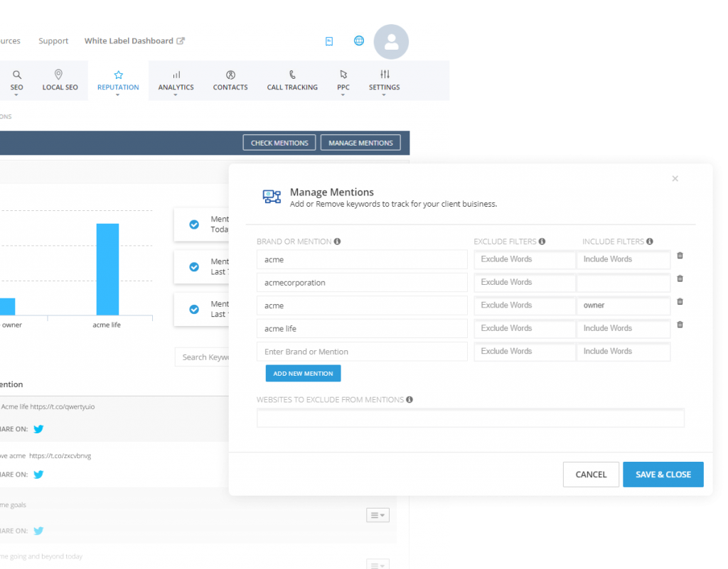The width and height of the screenshot is (728, 569).
Task: Toggle the third Mentions Last checkmark
Action: (x=194, y=309)
